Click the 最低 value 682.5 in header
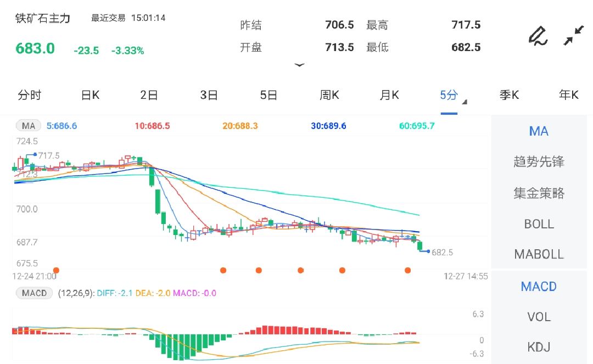Screen dimensions: 593x364 pyautogui.click(x=466, y=47)
